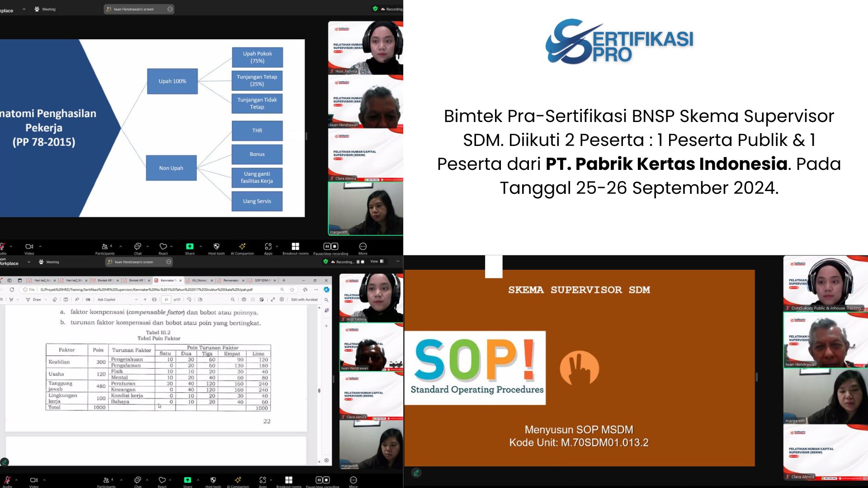Pause recording in PDF-sharing window bottom toolbar
Image resolution: width=868 pixels, height=488 pixels.
click(319, 480)
